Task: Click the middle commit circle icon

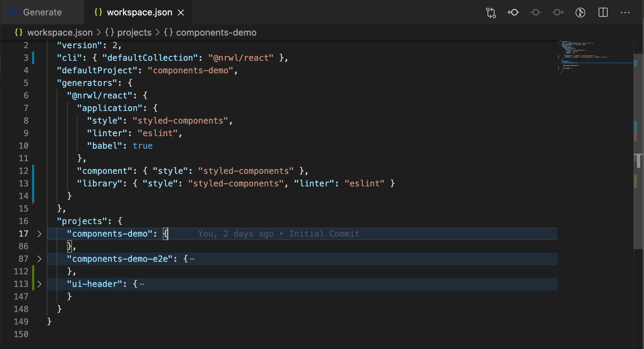Action: pyautogui.click(x=536, y=13)
